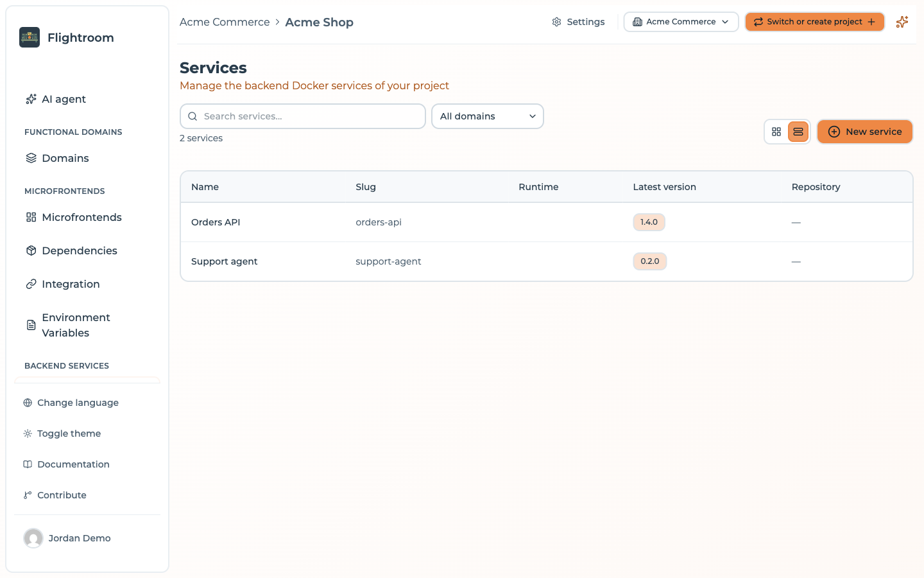The image size is (924, 578).
Task: Open the Support agent service row
Action: point(547,261)
